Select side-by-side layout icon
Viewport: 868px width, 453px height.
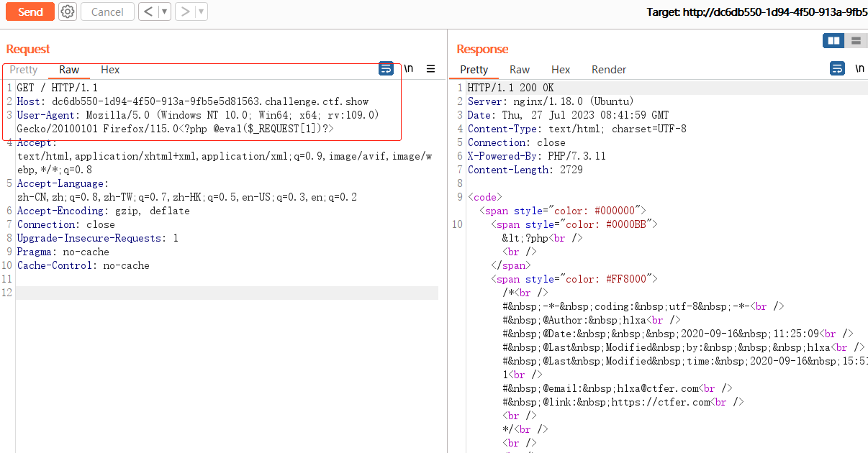(834, 40)
